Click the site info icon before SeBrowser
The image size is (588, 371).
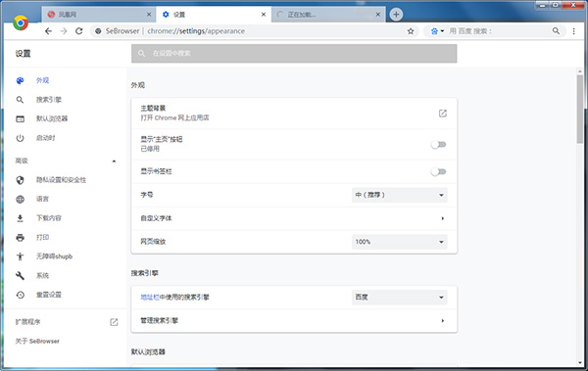click(98, 31)
